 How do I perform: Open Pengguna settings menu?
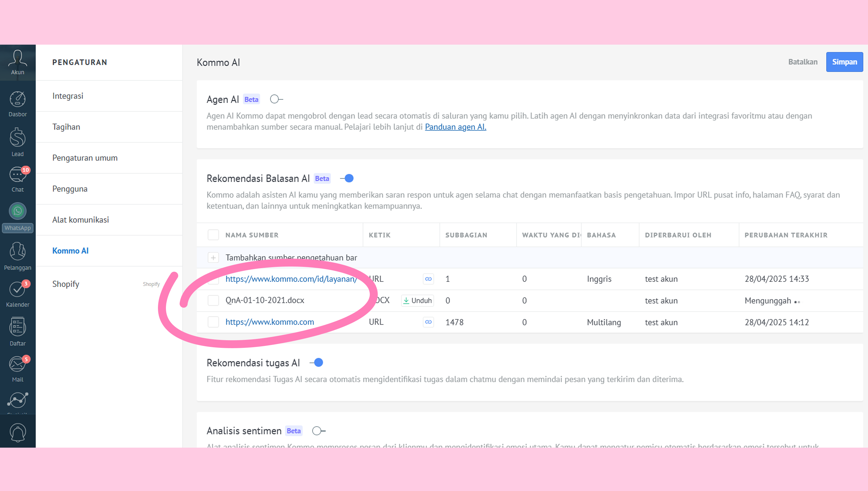109,189
